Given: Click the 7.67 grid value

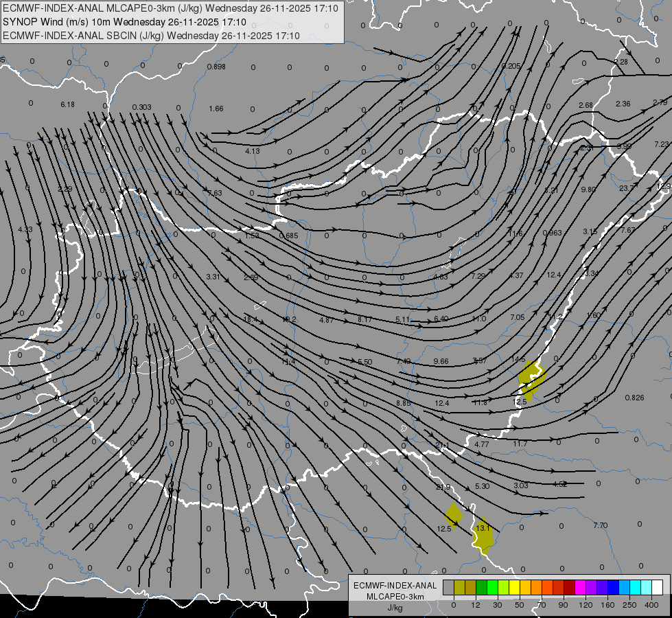Looking at the screenshot, I should pyautogui.click(x=628, y=230).
